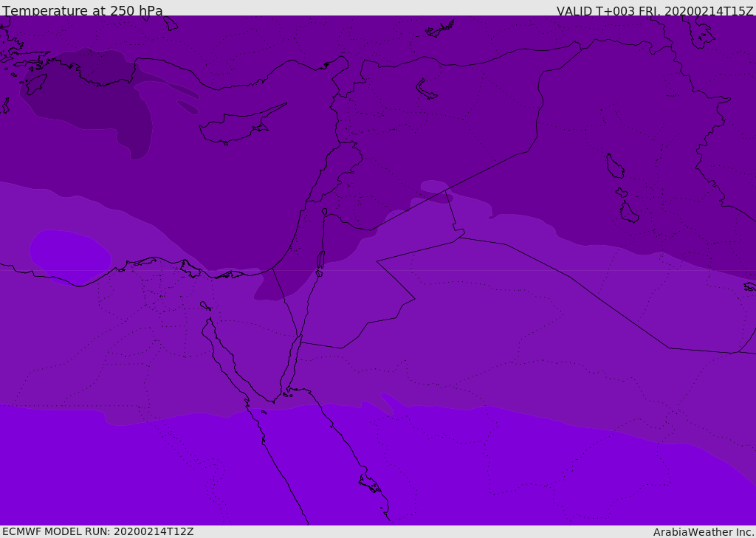The width and height of the screenshot is (756, 538).
Task: Click the Dead Sea outline on map
Action: [320, 259]
